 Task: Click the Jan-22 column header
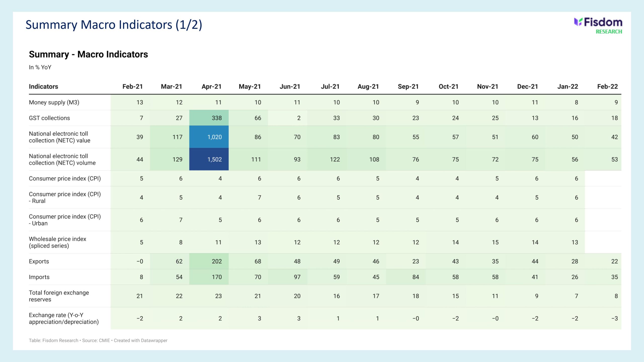pos(568,86)
